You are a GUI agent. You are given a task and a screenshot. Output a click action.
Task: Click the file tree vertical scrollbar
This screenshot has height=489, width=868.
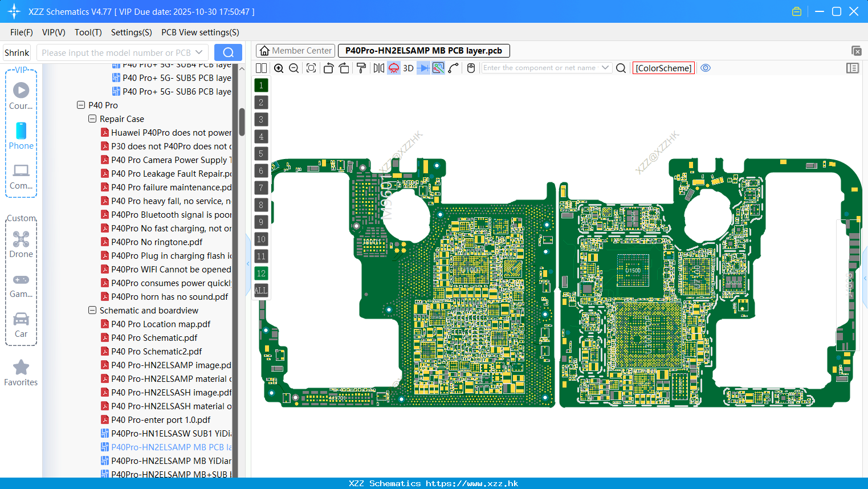[242, 122]
